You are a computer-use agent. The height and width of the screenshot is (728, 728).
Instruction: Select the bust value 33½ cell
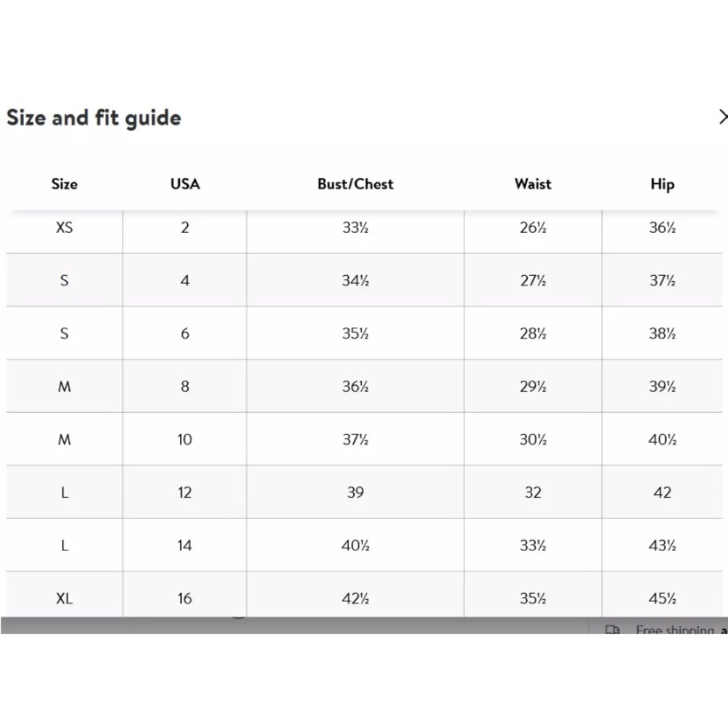(x=355, y=227)
